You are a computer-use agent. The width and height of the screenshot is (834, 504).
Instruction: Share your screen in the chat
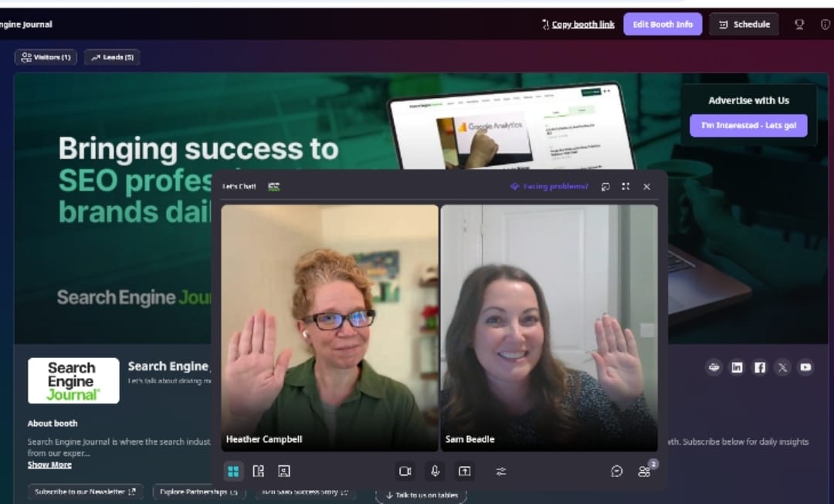[x=464, y=471]
